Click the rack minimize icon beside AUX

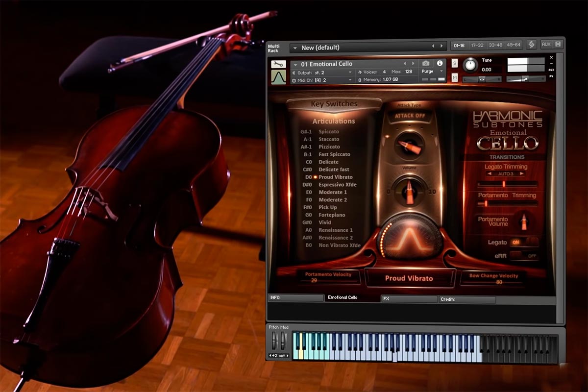(558, 45)
